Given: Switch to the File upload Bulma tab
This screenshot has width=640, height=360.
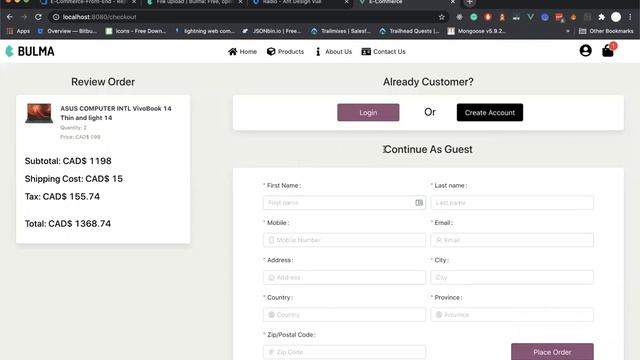Looking at the screenshot, I should (194, 2).
